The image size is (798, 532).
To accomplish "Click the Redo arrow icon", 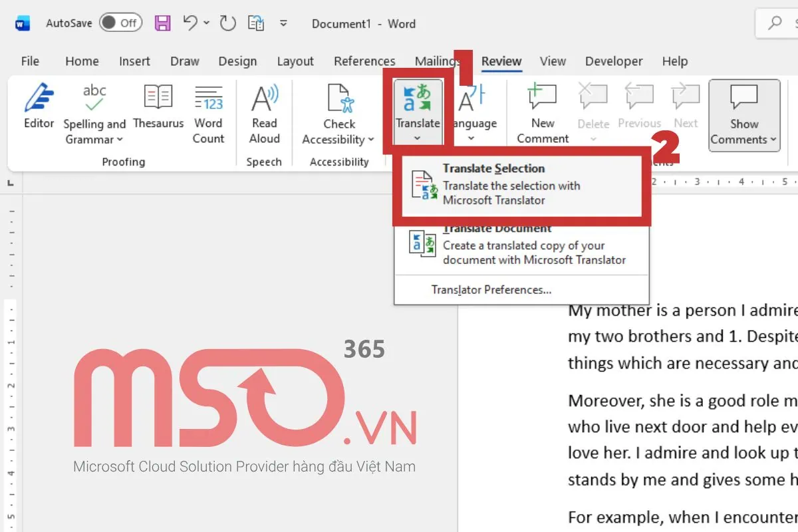I will pos(228,23).
